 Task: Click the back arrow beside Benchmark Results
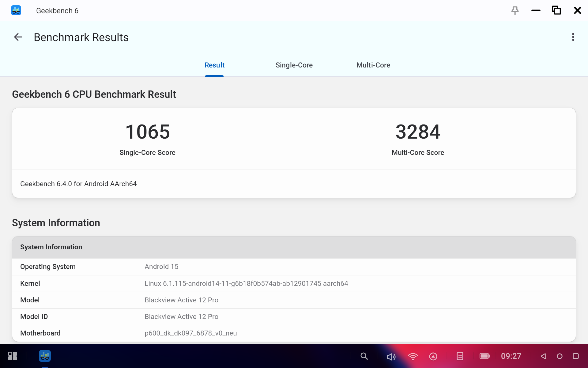(x=18, y=37)
